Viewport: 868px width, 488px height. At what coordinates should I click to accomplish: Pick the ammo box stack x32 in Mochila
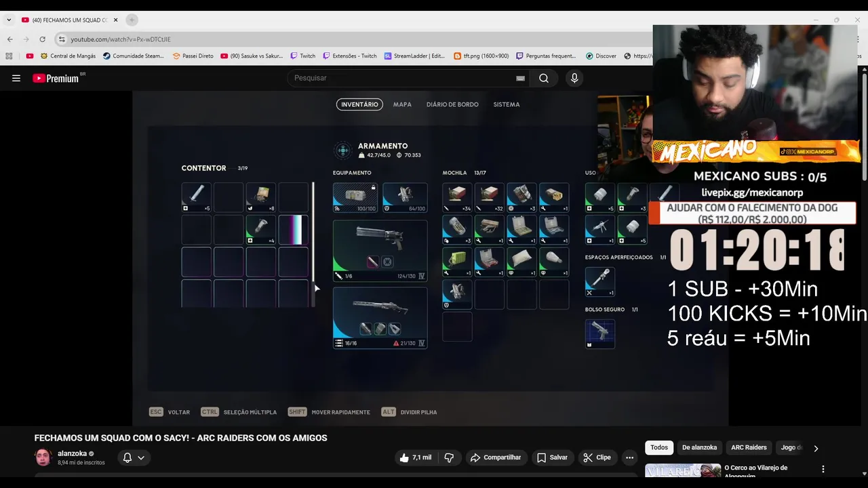coord(489,197)
